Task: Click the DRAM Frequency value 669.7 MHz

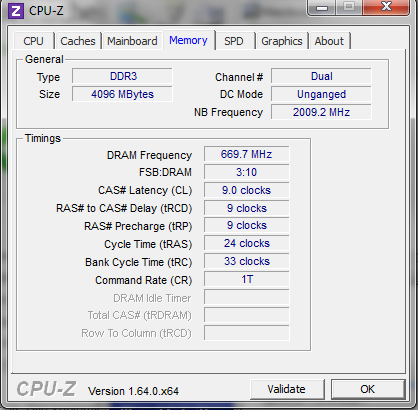Action: pyautogui.click(x=247, y=154)
